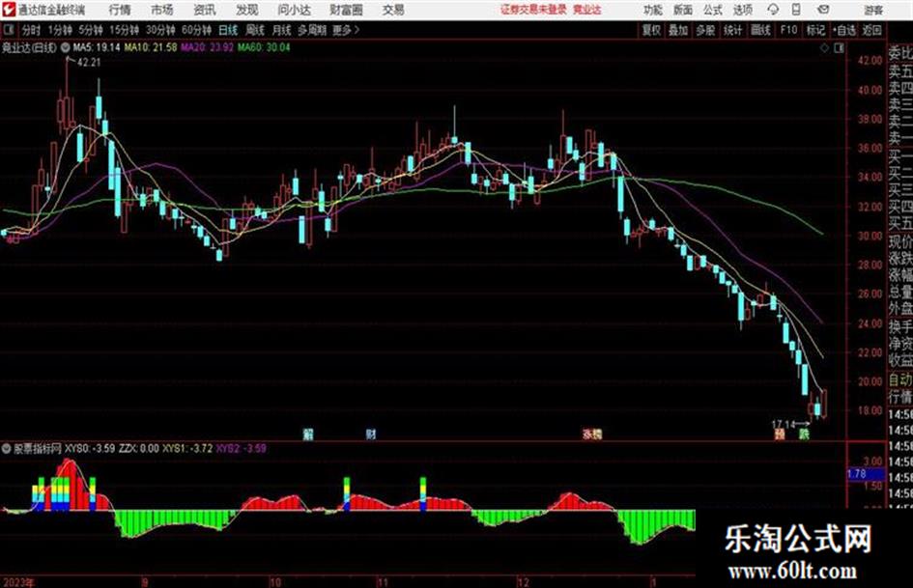Click the green 跌 marker near 17.14 low
The image size is (913, 588).
pos(804,434)
